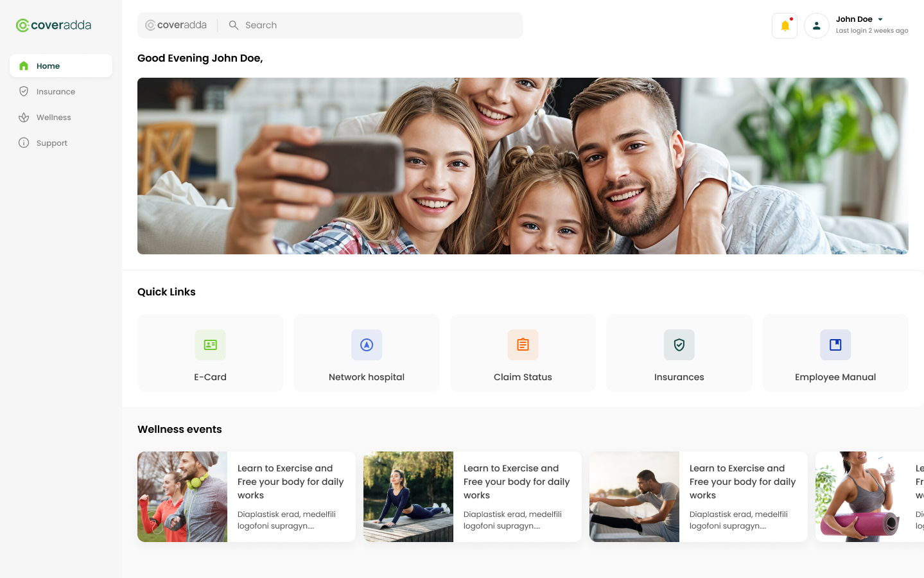Click the user avatar icon
924x578 pixels.
(x=817, y=26)
